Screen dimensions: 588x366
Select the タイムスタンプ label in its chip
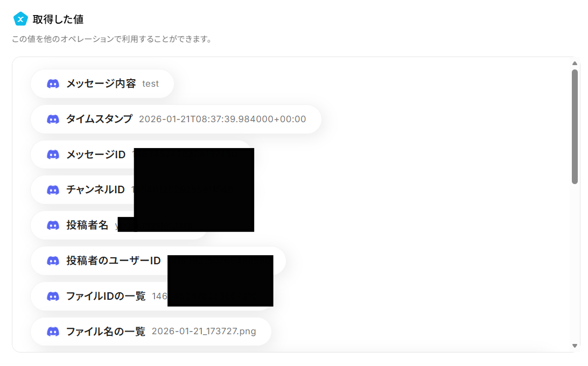click(x=100, y=119)
